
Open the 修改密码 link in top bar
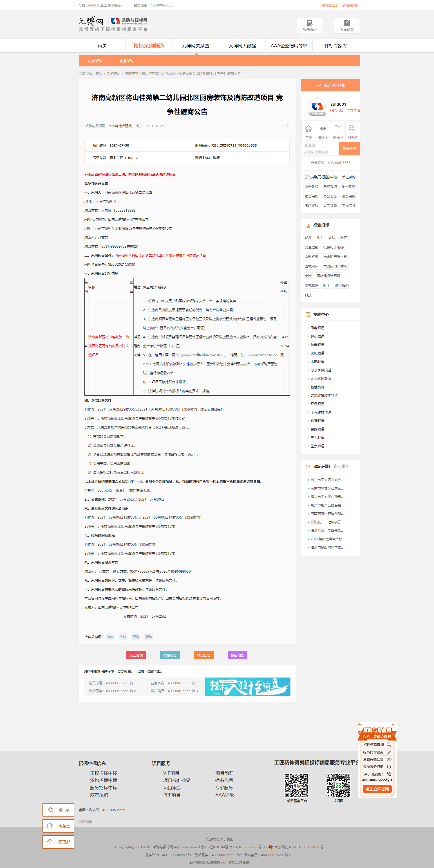tap(115, 5)
